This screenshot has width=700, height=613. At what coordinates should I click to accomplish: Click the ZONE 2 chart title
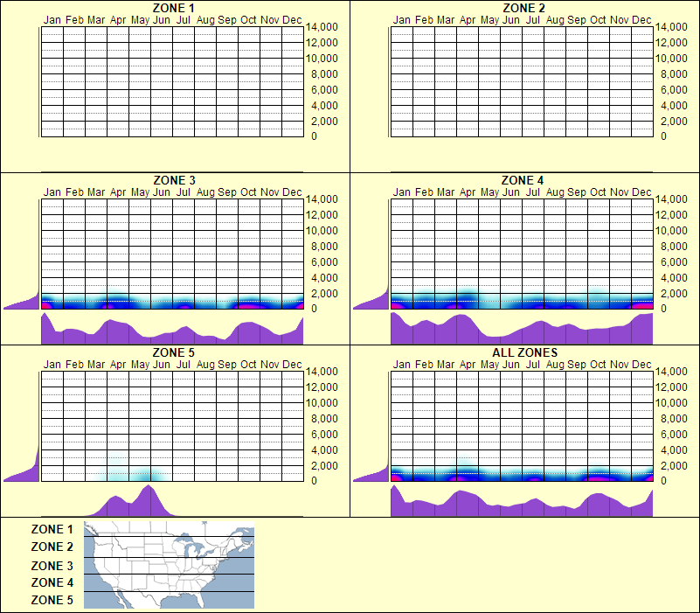522,7
